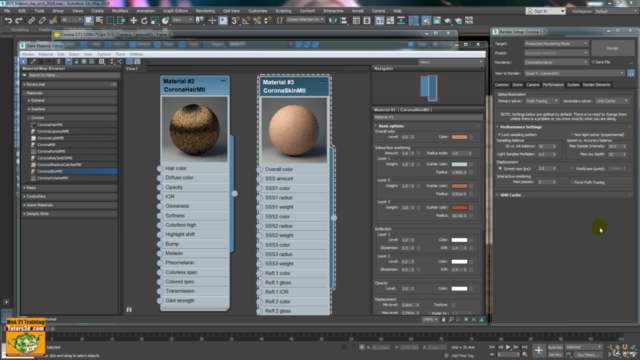Image resolution: width=640 pixels, height=360 pixels.
Task: Select the Screen size (px) radio button
Action: click(500, 168)
